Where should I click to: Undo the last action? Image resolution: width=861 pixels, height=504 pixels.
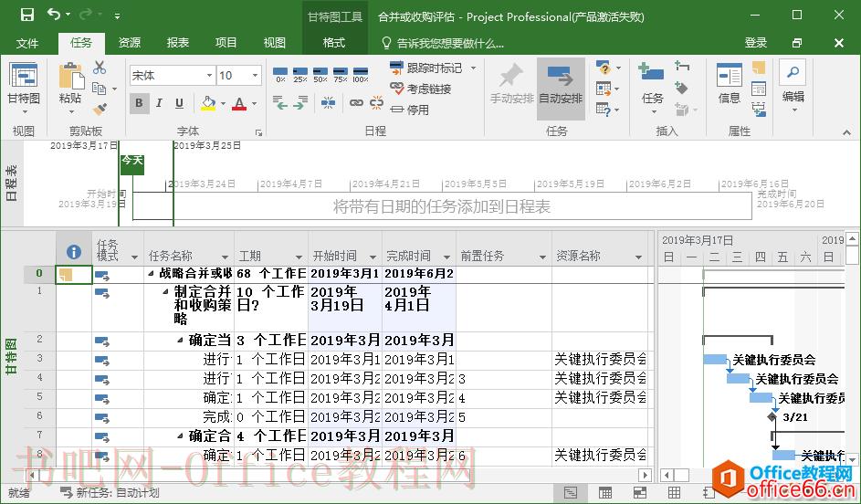click(x=54, y=15)
